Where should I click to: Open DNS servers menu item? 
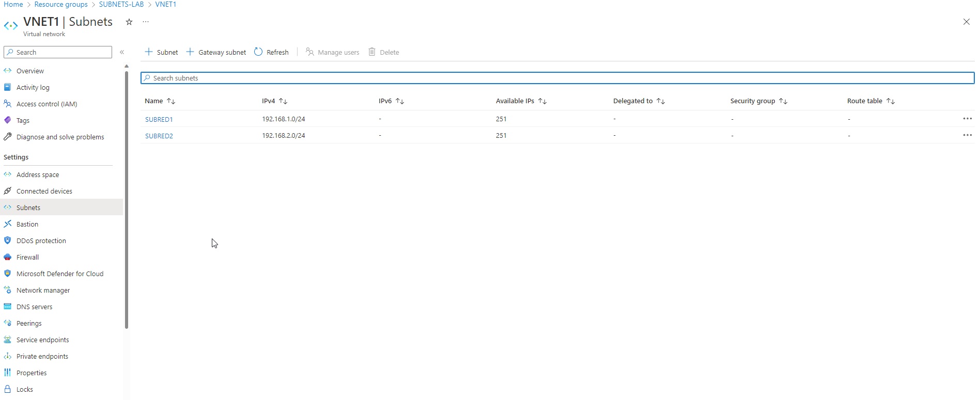click(x=34, y=307)
